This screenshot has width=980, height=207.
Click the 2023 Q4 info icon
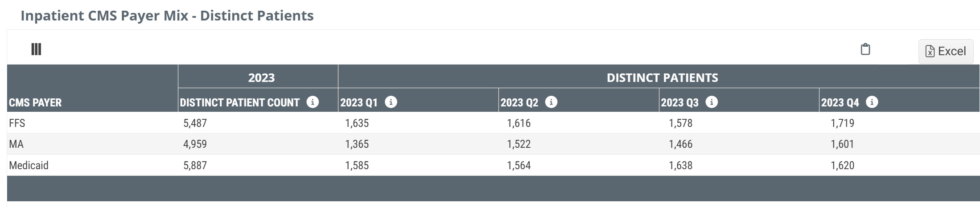point(872,102)
